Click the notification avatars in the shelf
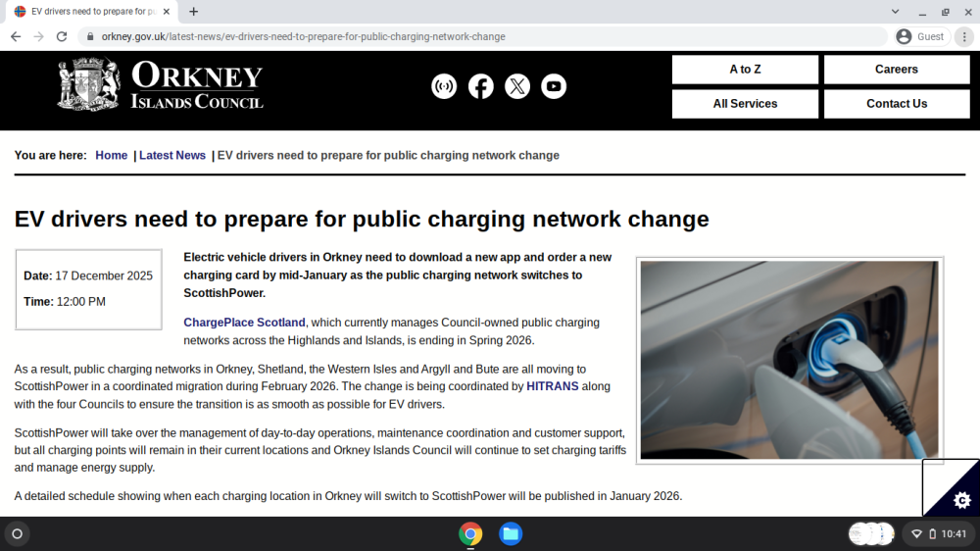980x551 pixels. coord(871,534)
